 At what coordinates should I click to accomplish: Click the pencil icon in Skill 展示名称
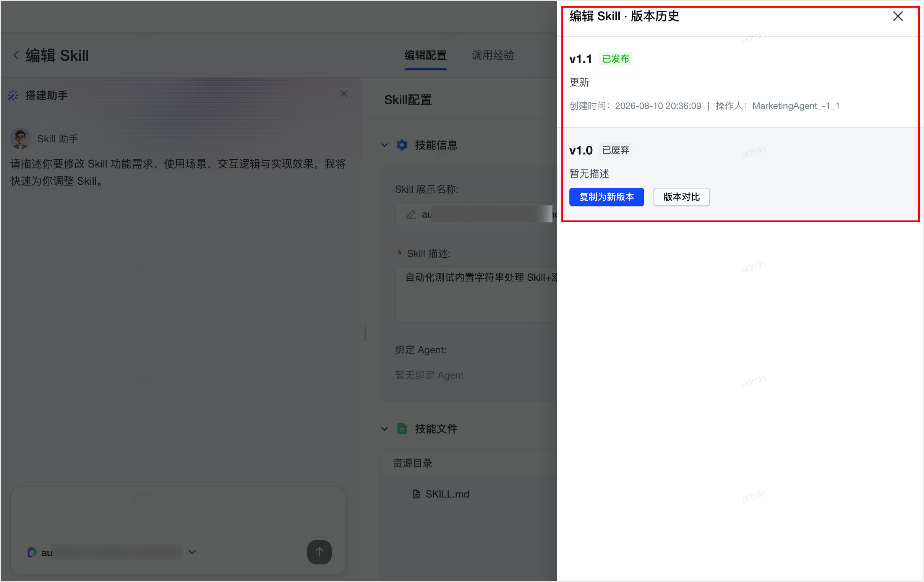click(x=411, y=214)
